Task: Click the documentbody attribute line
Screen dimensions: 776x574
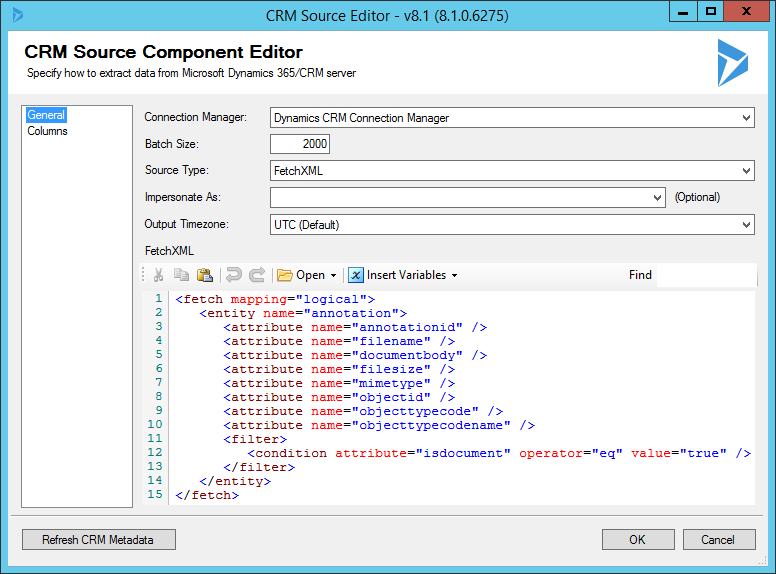Action: coord(355,355)
